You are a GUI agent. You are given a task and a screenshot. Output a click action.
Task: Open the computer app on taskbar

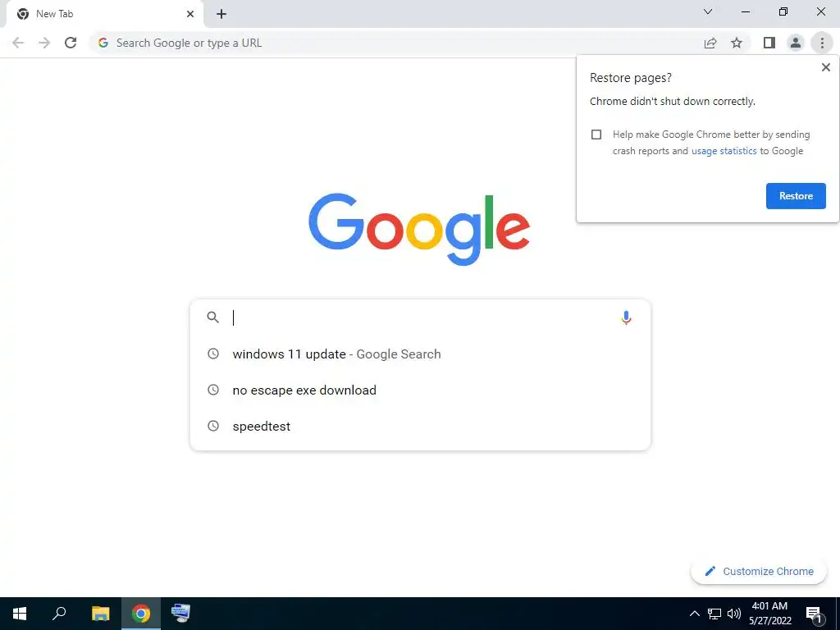pyautogui.click(x=180, y=614)
